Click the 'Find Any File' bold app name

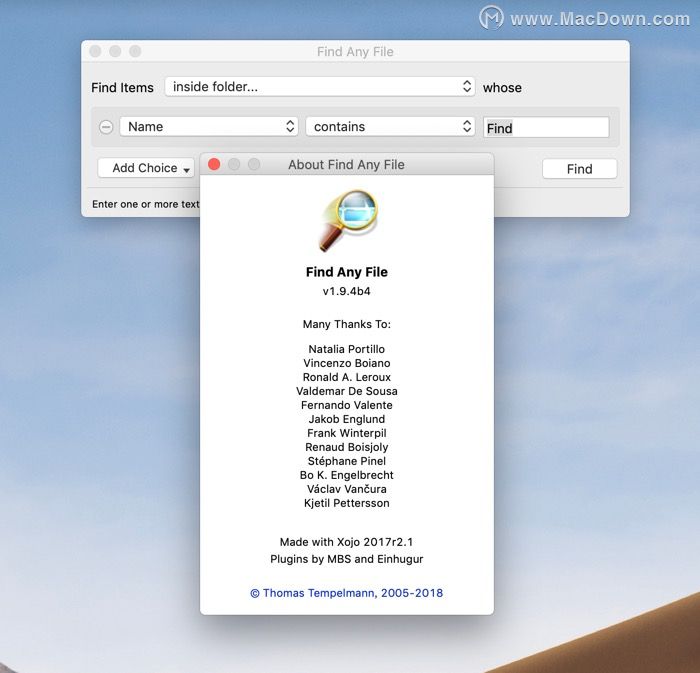pyautogui.click(x=346, y=272)
